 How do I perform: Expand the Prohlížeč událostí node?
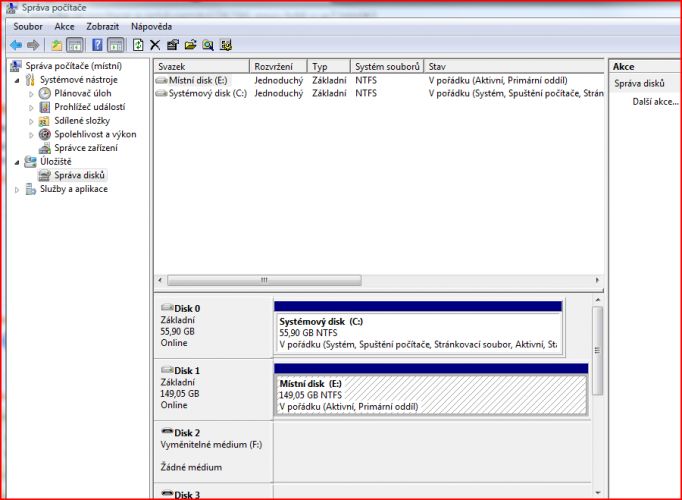tap(31, 107)
